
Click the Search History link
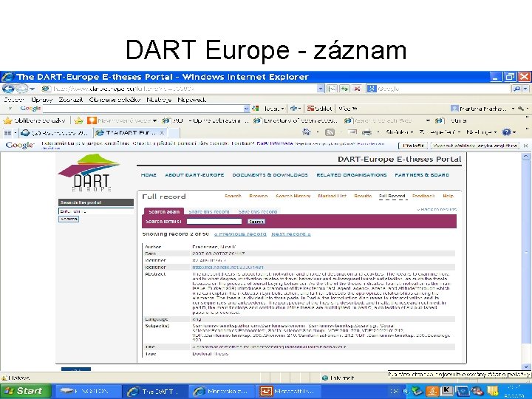[x=293, y=196]
